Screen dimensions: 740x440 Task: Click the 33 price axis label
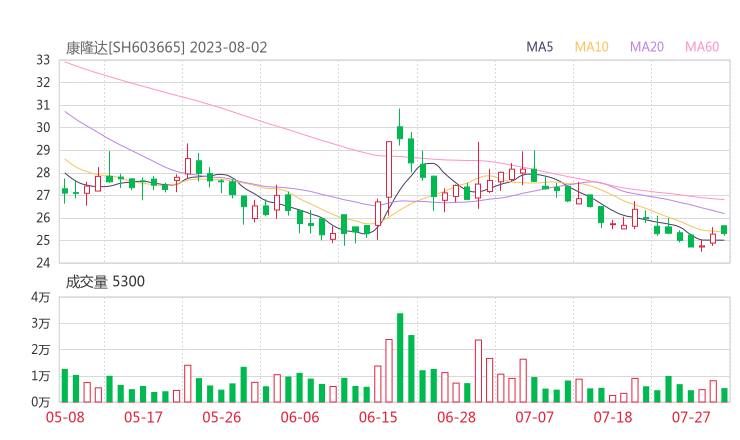coord(43,60)
